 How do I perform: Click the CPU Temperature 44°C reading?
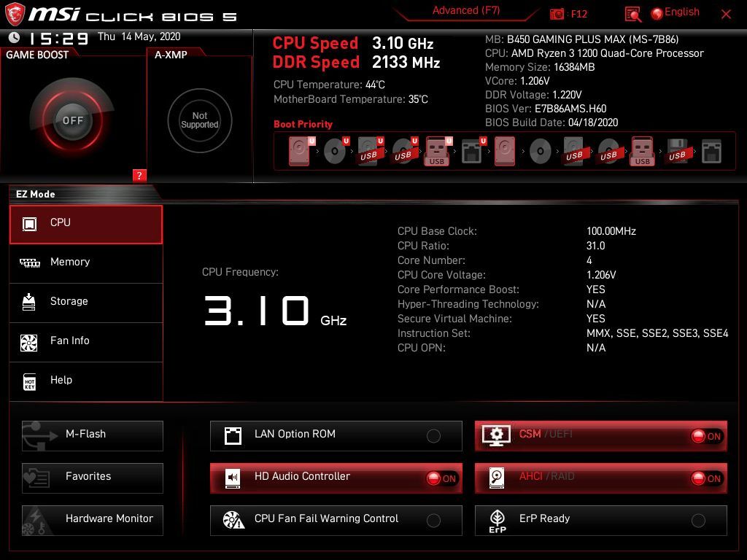point(329,85)
